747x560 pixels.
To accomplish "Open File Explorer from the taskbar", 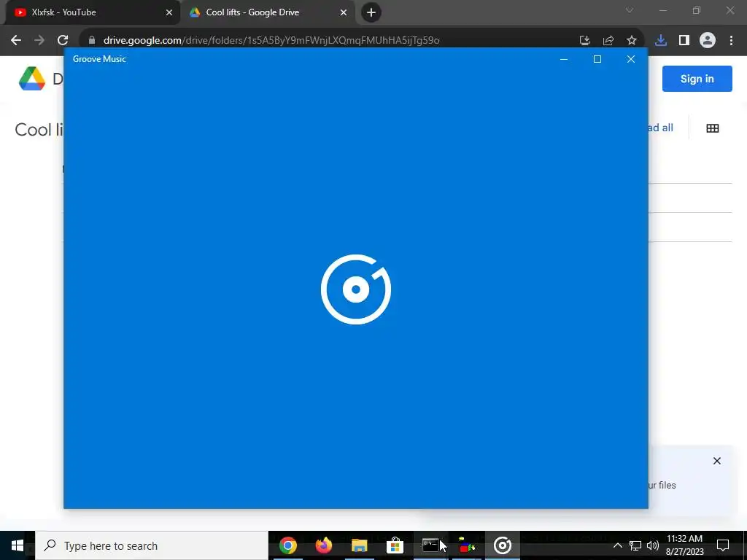I will (x=360, y=545).
